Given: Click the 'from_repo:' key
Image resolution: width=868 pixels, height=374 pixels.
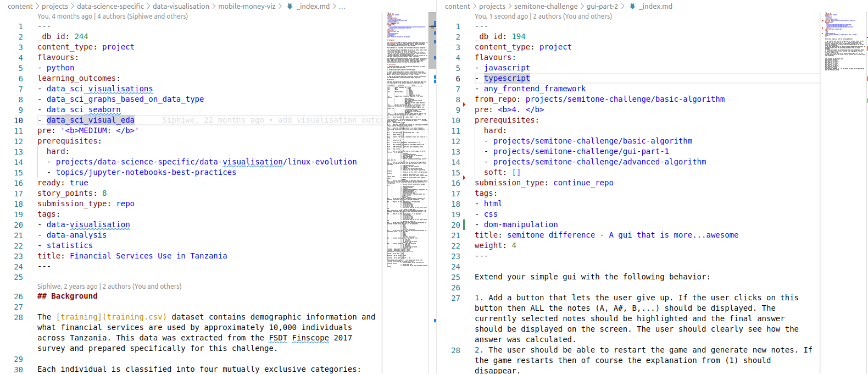Looking at the screenshot, I should 498,99.
